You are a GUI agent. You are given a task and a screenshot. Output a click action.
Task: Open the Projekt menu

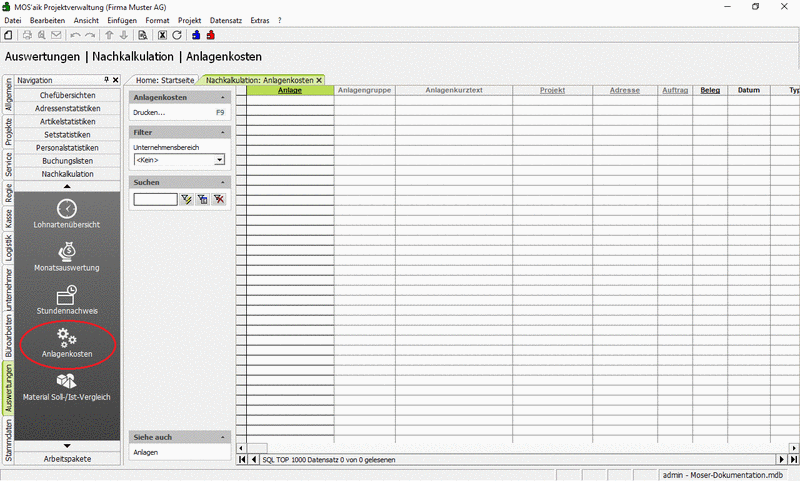(x=189, y=20)
